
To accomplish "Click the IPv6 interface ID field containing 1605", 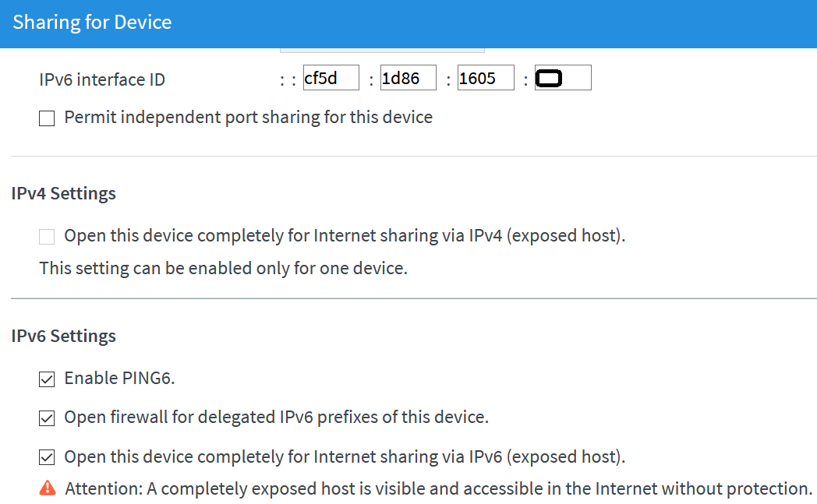I will pyautogui.click(x=486, y=78).
